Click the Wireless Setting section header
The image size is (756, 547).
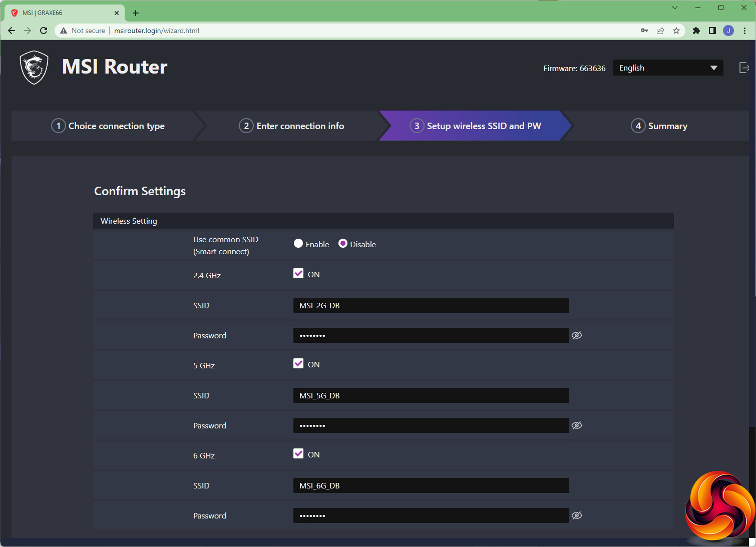point(384,221)
